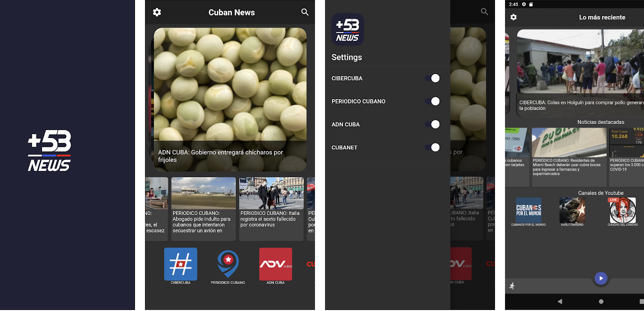The height and width of the screenshot is (311, 644).
Task: Tap search magnifier on Cuban News screen
Action: coord(305,12)
